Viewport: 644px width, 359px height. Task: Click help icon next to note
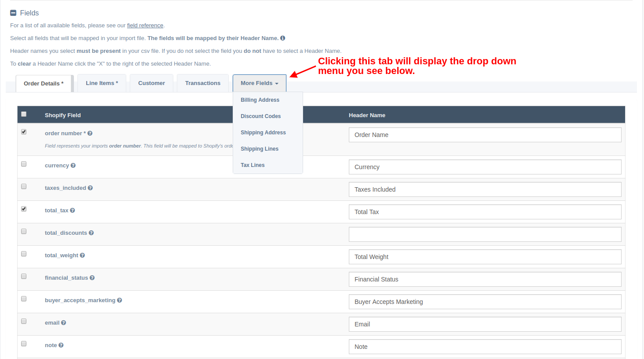61,345
